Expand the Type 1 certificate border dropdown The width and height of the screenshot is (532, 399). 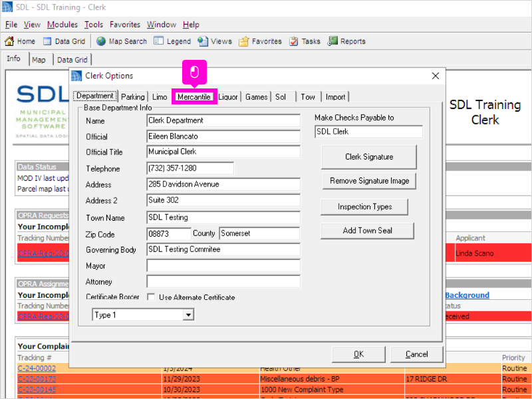click(x=188, y=315)
